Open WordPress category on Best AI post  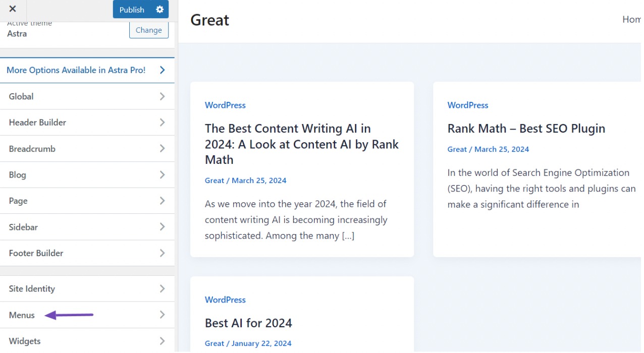coord(225,300)
